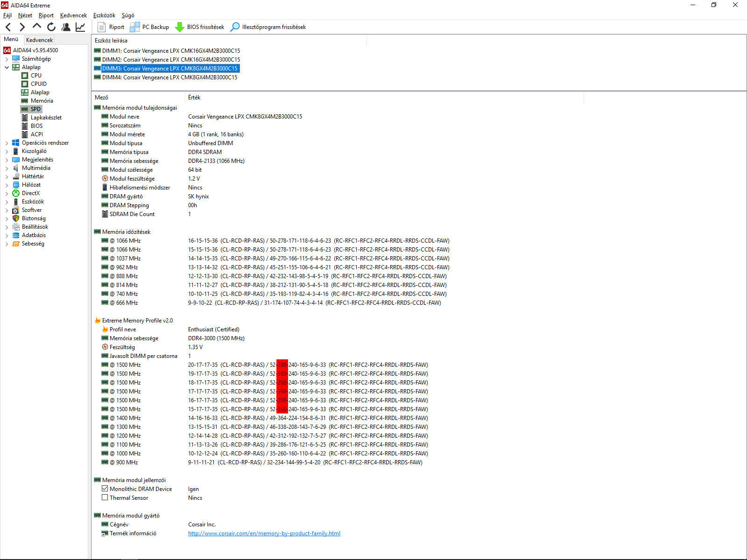Screen dimensions: 747x560
Task: Select DIMM1 Corsair Vengeance LPX entry
Action: pos(171,51)
